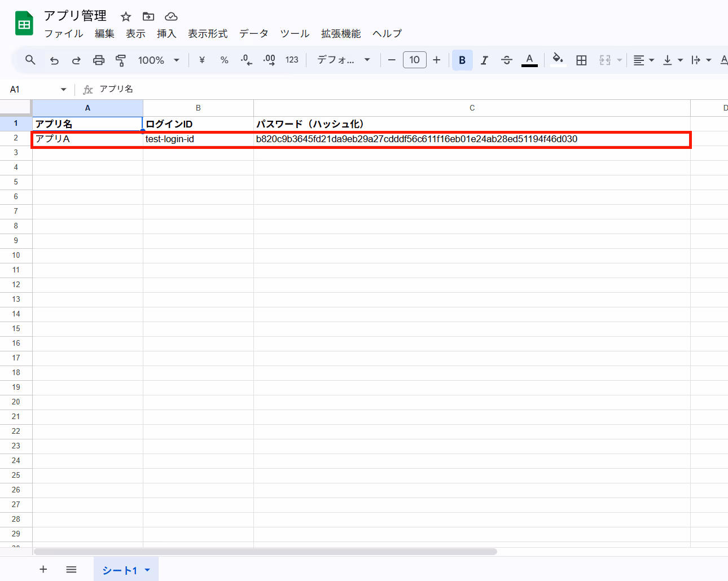728x581 pixels.
Task: Select the ログインID header cell
Action: [x=198, y=124]
